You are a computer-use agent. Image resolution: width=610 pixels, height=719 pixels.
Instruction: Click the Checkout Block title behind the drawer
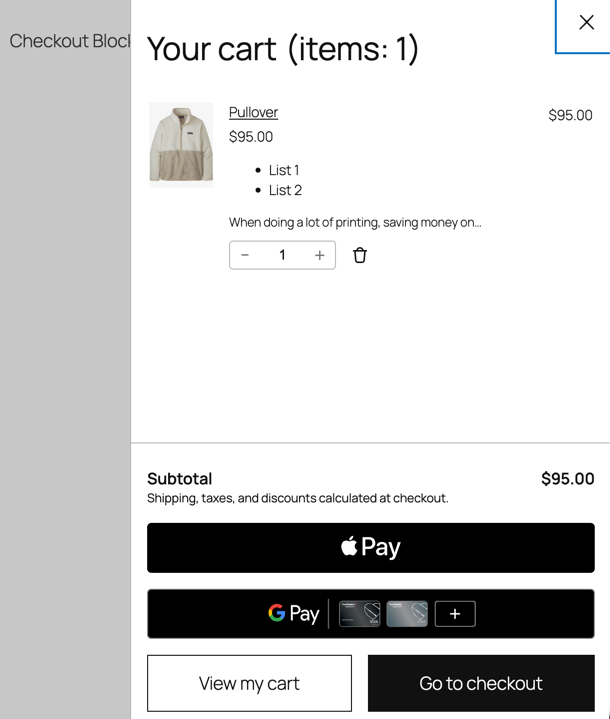(70, 41)
